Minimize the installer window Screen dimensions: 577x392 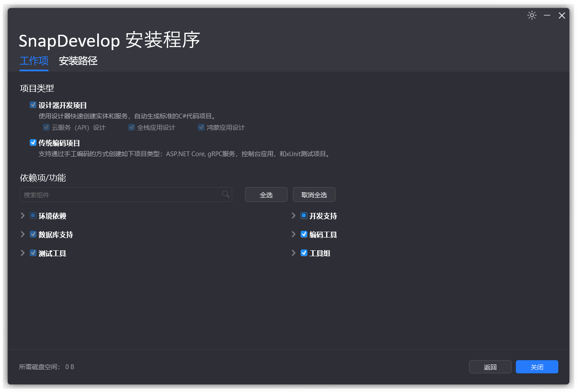(x=547, y=15)
